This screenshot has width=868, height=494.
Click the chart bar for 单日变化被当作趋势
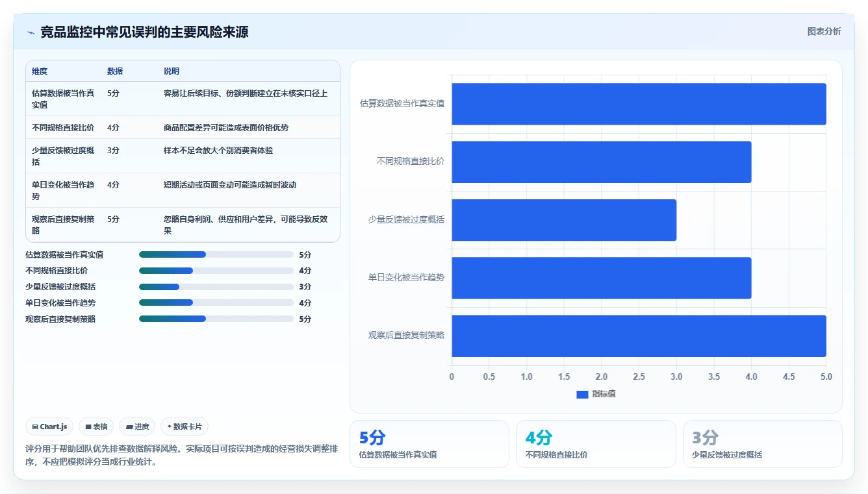[x=602, y=278]
